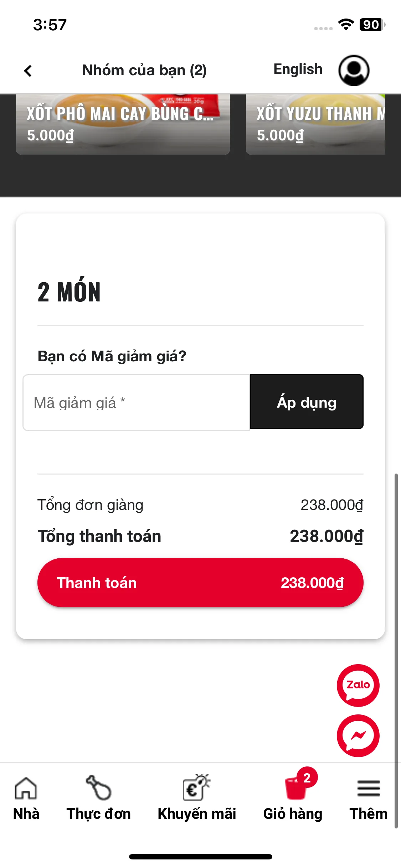
Task: Tap the back chevron arrow
Action: click(x=28, y=71)
